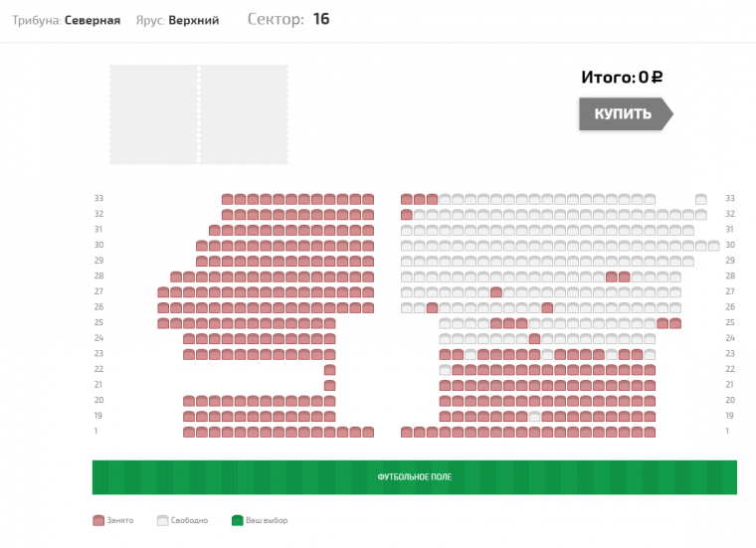Image resolution: width=756 pixels, height=548 pixels.
Task: Click the Сектор 16 header label
Action: coord(287,19)
